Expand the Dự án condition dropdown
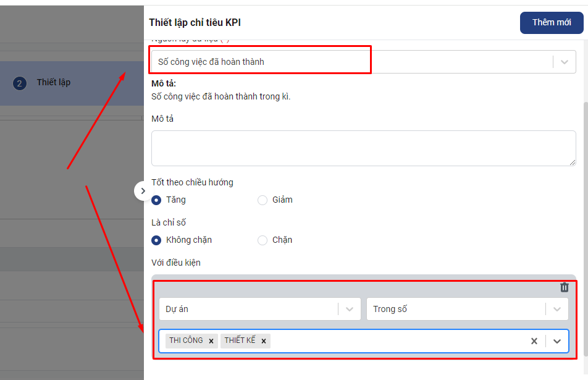 (x=350, y=309)
